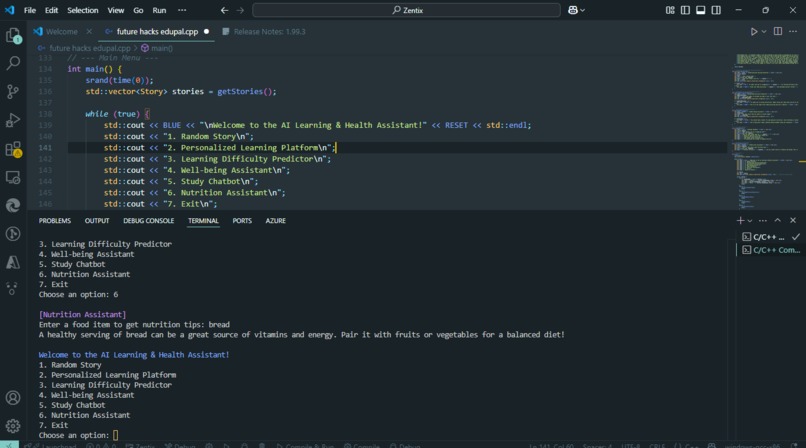Switch to the DEBUG CONSOLE tab
Viewport: 806px width, 448px height.
(x=149, y=221)
